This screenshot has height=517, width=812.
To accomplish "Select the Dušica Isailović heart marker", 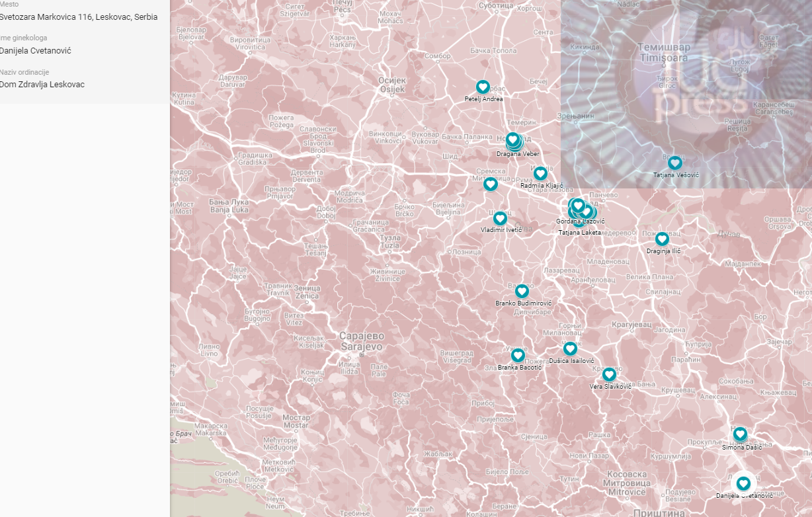I will click(570, 348).
